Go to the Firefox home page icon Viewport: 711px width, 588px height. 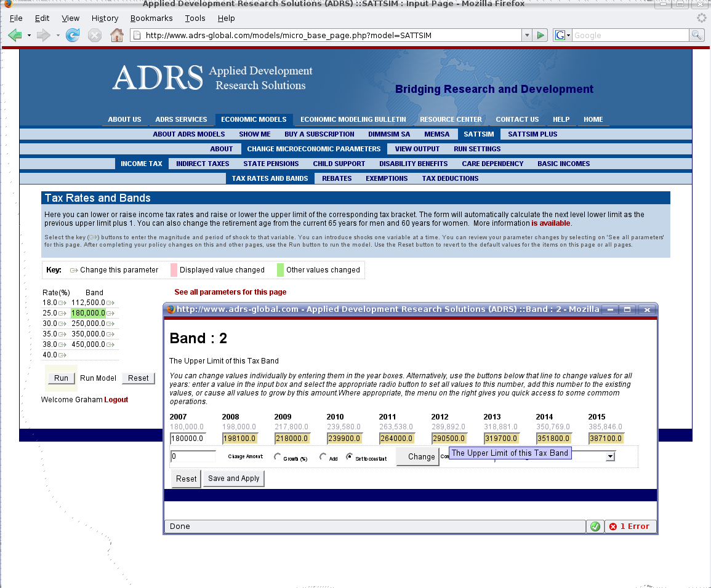tap(116, 35)
